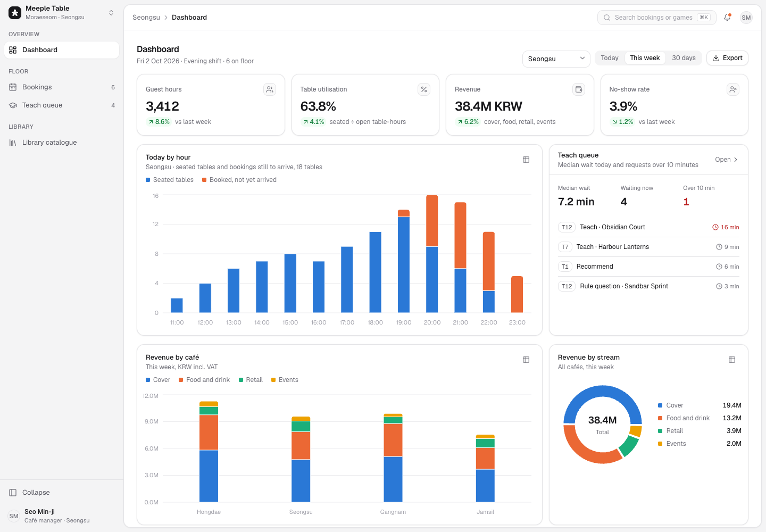This screenshot has width=766, height=532.
Task: Click the blue Cover swatch in stream legend
Action: click(x=660, y=405)
